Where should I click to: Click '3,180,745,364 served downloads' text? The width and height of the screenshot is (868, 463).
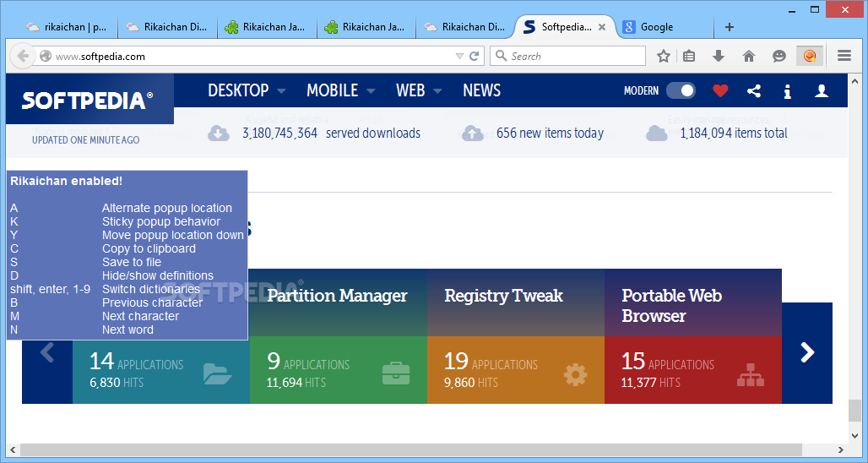pos(331,133)
